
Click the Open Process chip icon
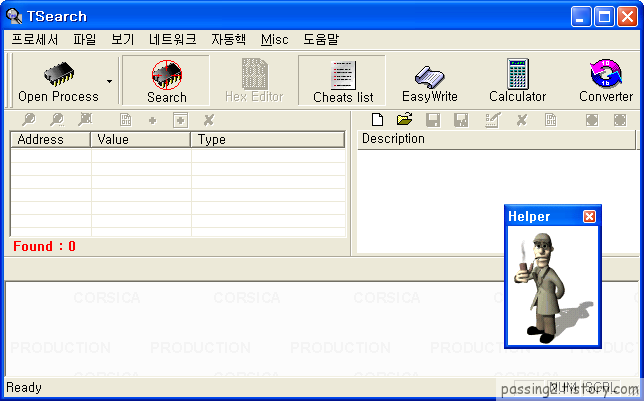(x=59, y=74)
